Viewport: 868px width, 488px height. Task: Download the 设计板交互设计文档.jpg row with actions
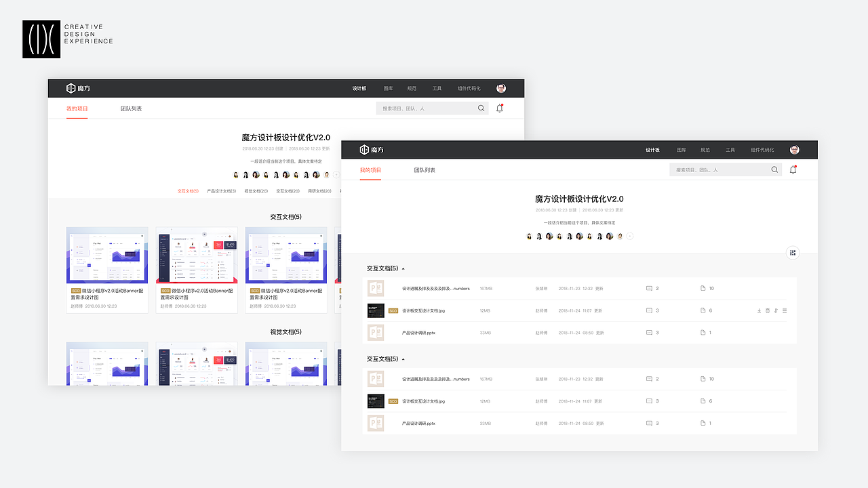(x=759, y=310)
